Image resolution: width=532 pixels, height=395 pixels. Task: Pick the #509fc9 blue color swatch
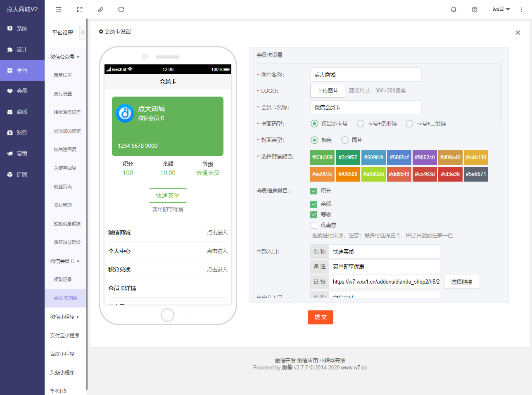(x=373, y=157)
